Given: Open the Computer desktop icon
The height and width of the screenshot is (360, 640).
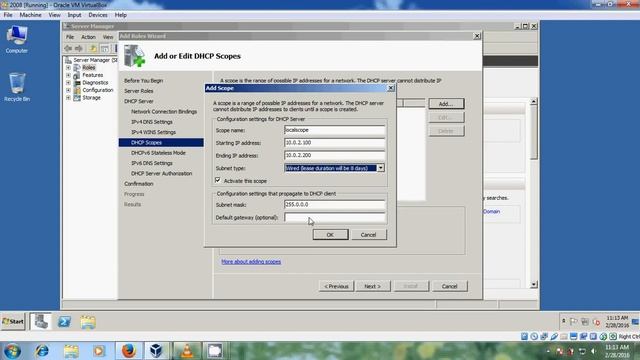Looking at the screenshot, I should (17, 40).
